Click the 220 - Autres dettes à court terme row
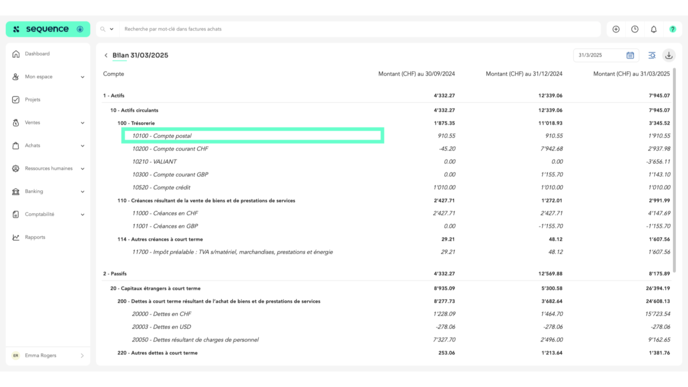The image size is (688, 387). coord(387,353)
